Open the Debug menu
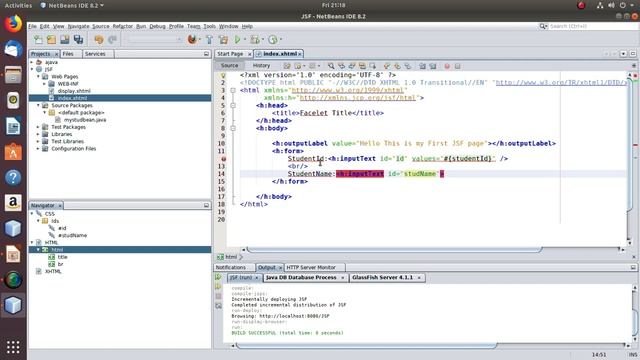 [157, 26]
